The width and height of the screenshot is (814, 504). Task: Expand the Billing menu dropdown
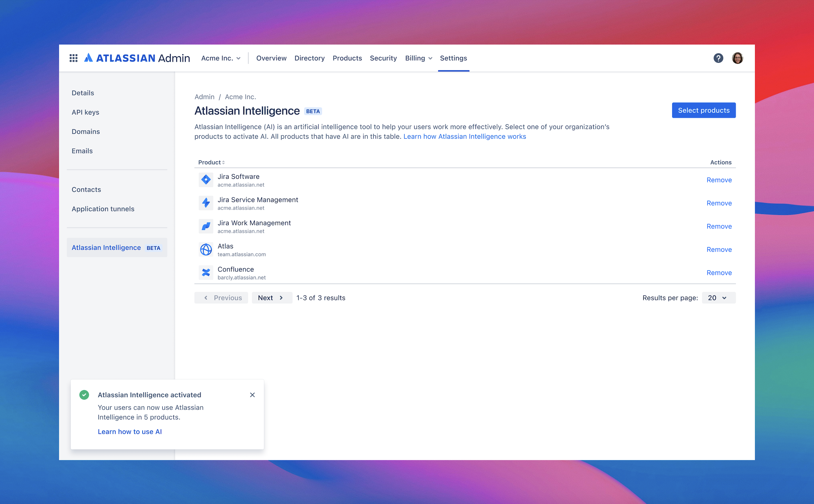tap(419, 58)
